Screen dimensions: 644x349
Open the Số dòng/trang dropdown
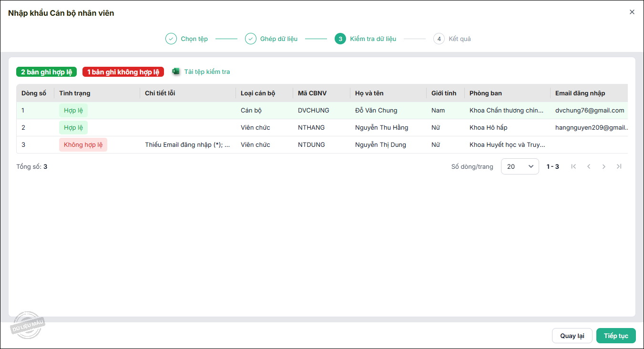point(520,166)
